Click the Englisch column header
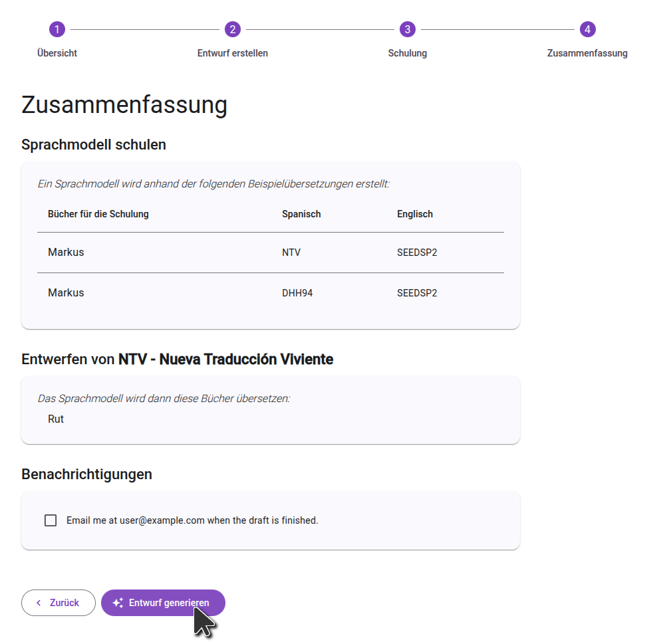This screenshot has width=665, height=644. click(415, 214)
